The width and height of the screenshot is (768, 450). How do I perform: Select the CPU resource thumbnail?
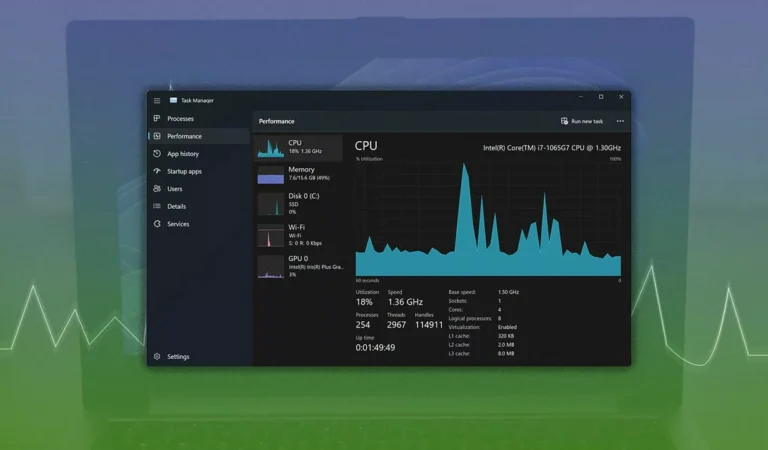(270, 147)
